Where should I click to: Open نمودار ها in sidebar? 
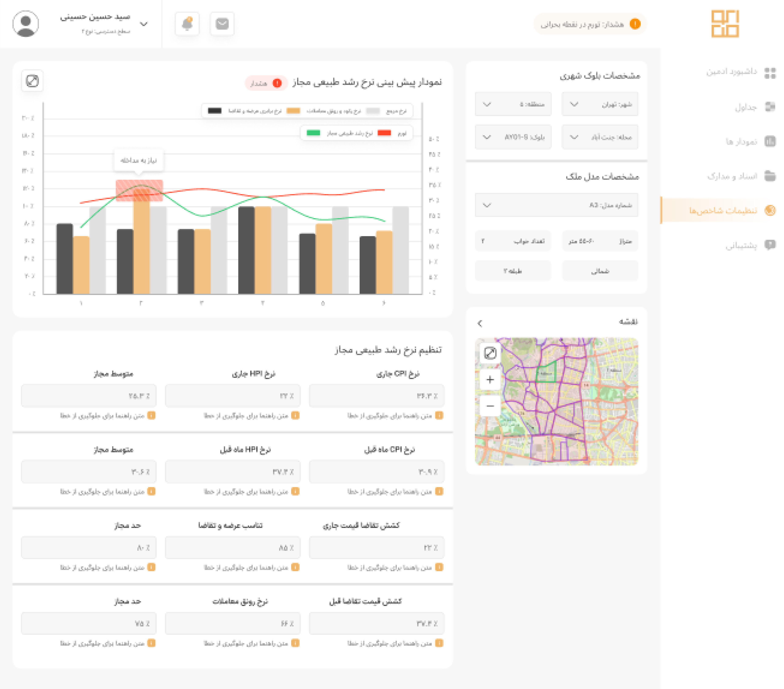pos(741,141)
